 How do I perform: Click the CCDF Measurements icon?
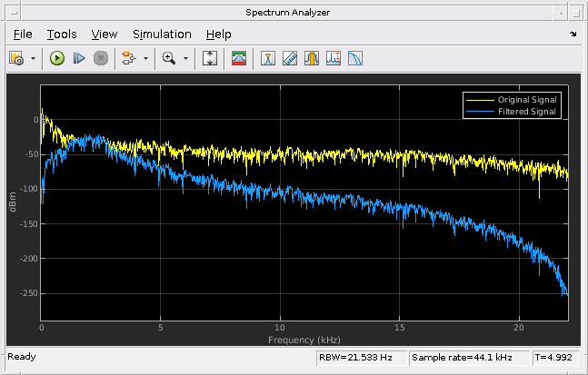pos(355,58)
